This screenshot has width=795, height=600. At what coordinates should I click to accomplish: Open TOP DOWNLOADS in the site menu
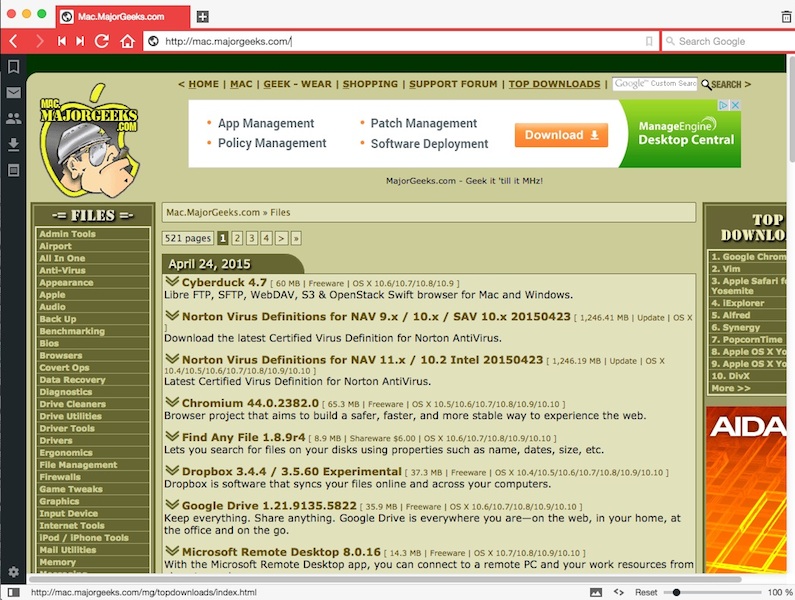click(554, 84)
